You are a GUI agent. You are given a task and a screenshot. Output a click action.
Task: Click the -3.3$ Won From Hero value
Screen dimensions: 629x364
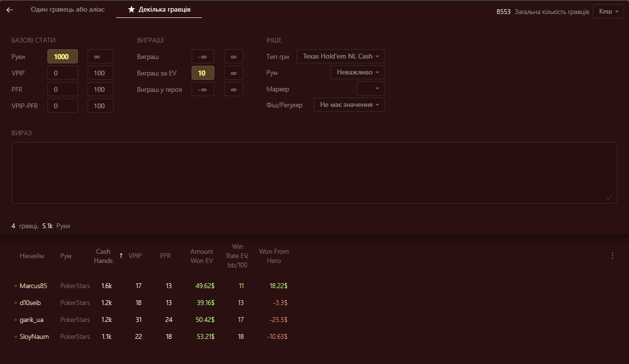(x=280, y=303)
